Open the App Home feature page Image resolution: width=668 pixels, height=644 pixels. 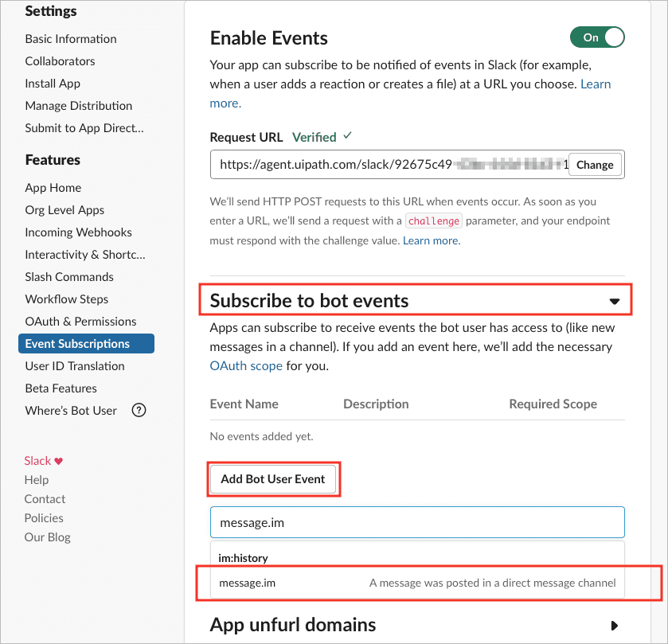click(x=53, y=188)
